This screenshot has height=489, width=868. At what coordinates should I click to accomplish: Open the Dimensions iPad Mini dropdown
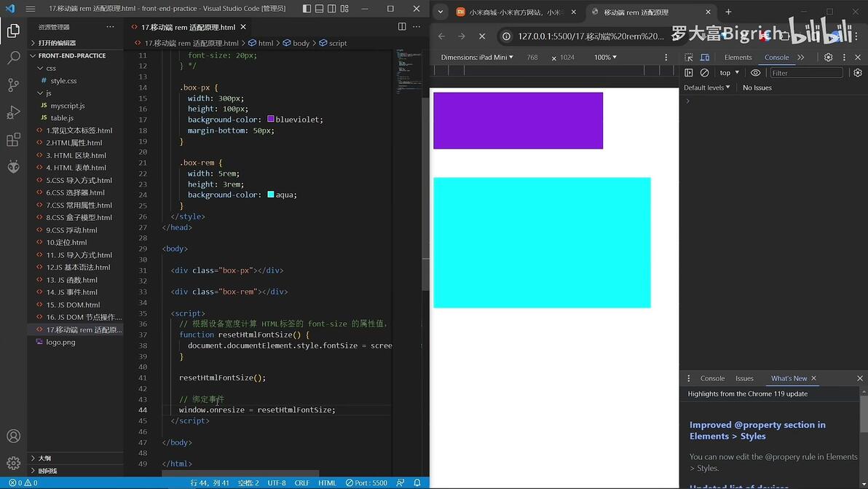(x=477, y=57)
